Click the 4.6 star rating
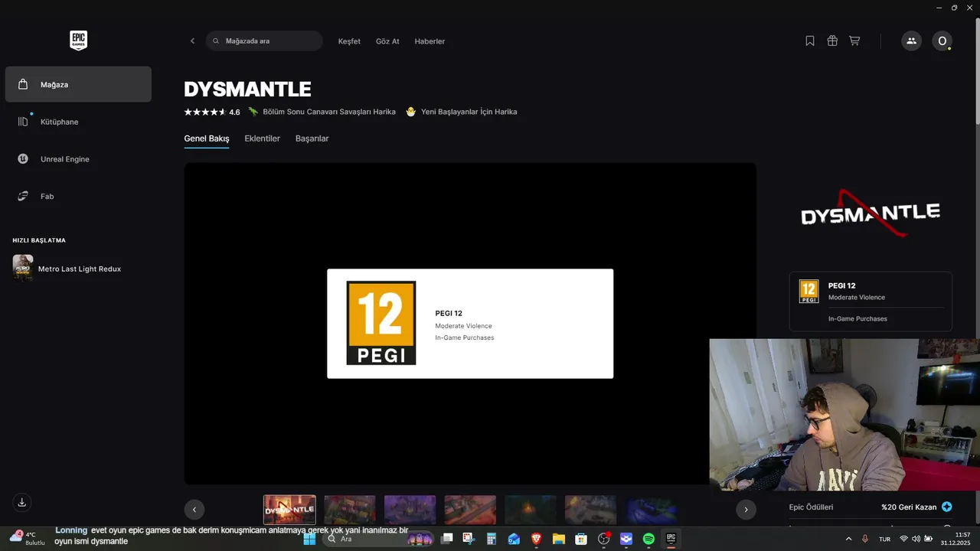This screenshot has height=551, width=980. point(212,112)
